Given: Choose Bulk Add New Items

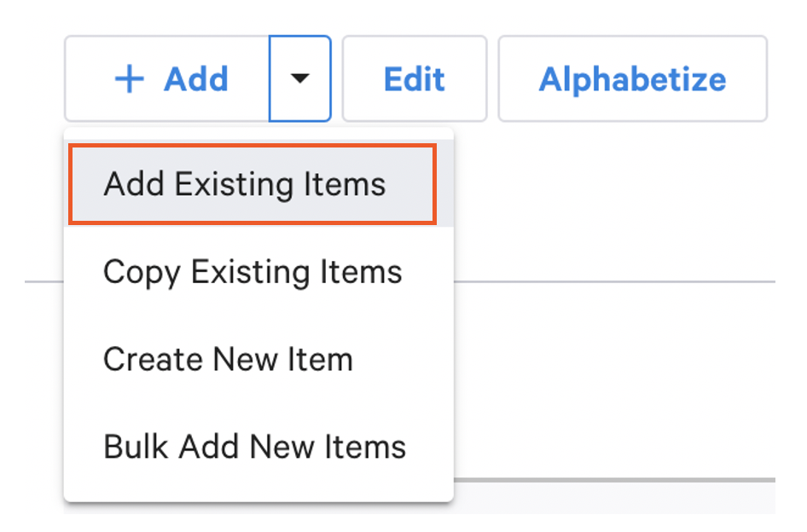Looking at the screenshot, I should tap(253, 446).
